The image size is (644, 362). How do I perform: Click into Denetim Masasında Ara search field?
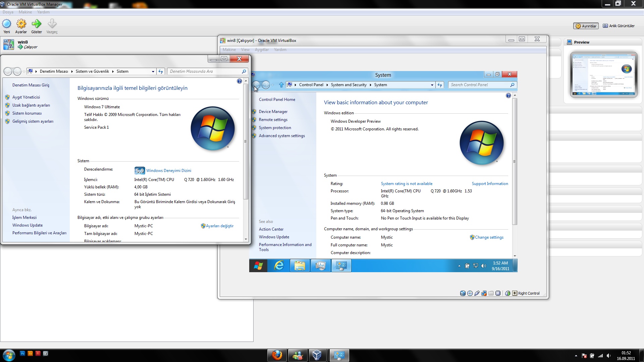(x=205, y=71)
